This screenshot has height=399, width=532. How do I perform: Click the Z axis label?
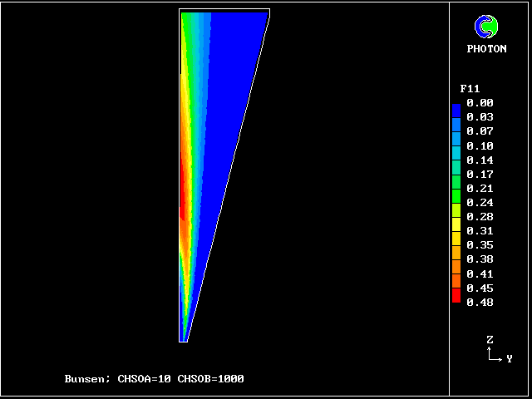tap(490, 340)
